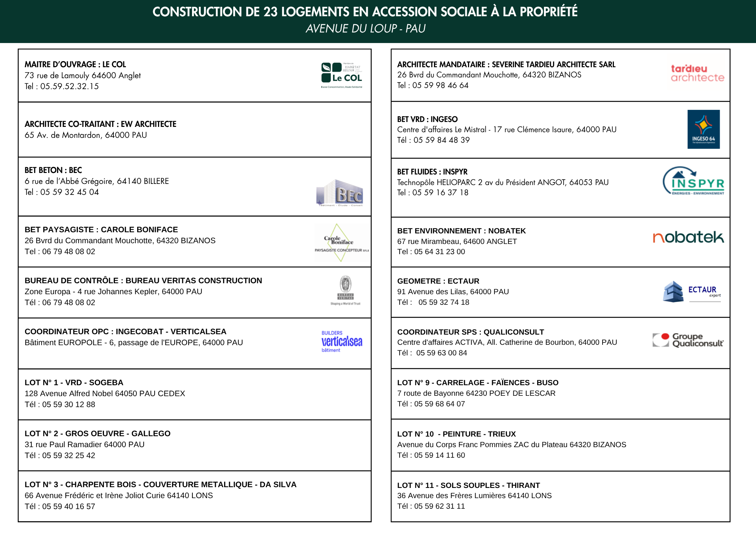Select the INGESO 64 logo
Viewport: 756px width, 534px height.
pyautogui.click(x=703, y=129)
